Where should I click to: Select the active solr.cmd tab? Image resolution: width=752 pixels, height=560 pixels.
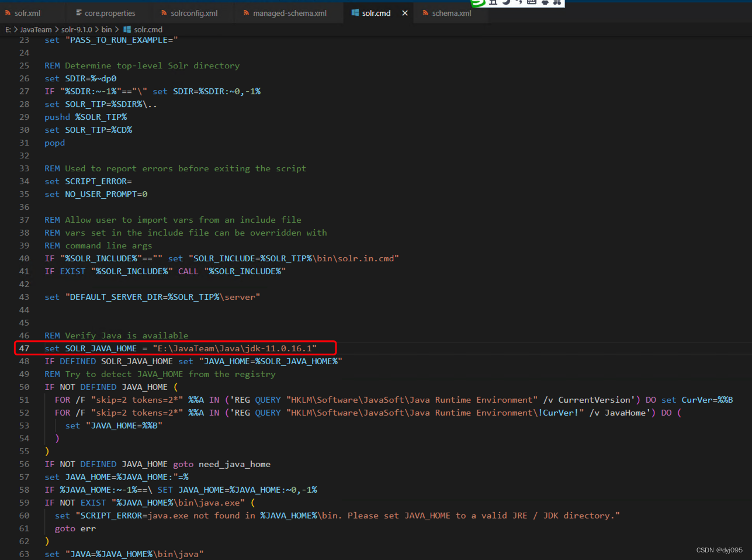tap(376, 13)
